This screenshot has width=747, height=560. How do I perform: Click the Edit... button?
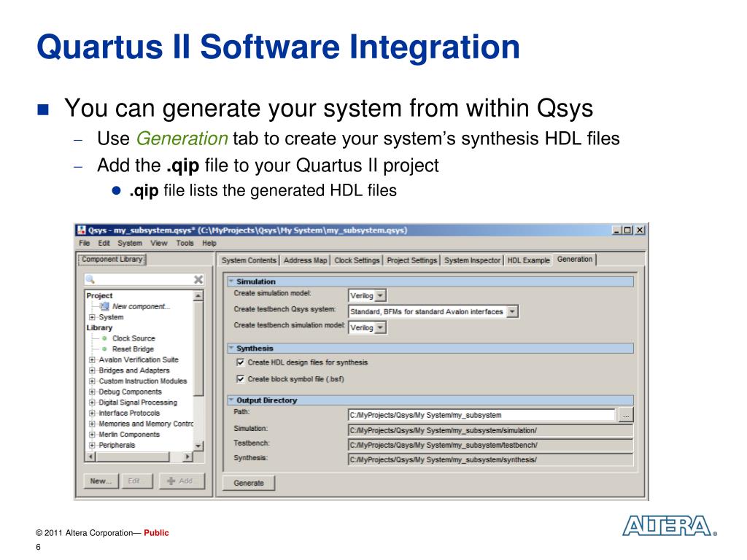click(x=136, y=481)
